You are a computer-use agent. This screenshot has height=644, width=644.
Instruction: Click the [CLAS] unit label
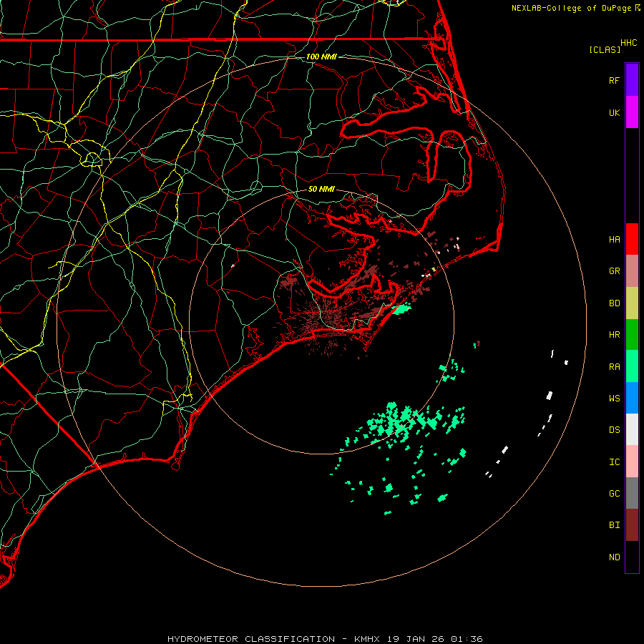(605, 49)
